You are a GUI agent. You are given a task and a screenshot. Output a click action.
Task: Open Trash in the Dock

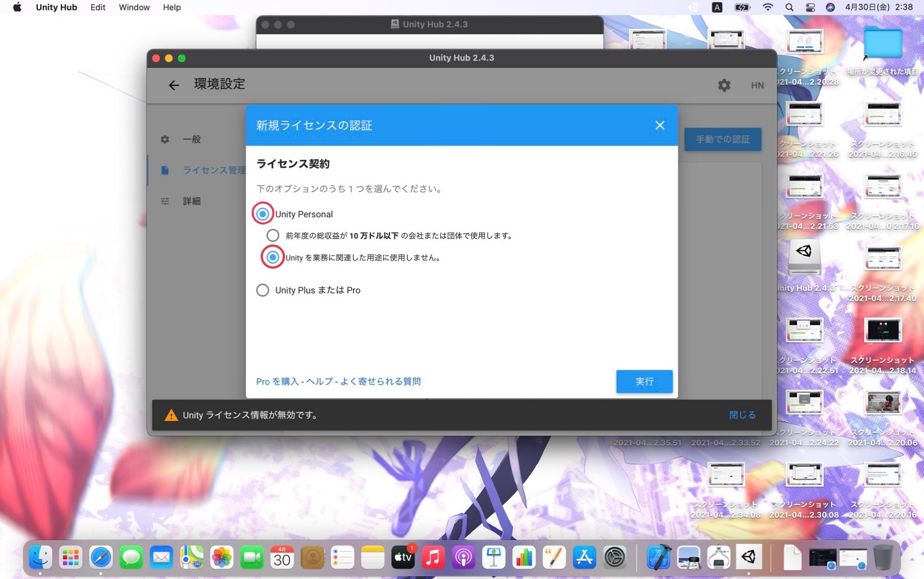[883, 557]
